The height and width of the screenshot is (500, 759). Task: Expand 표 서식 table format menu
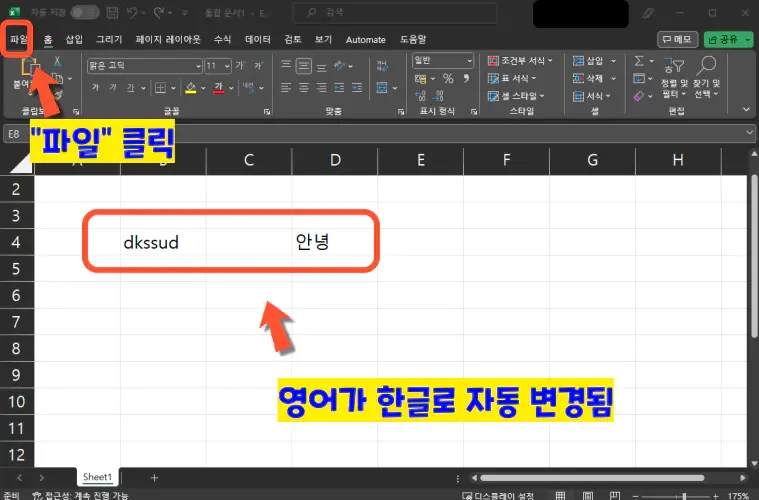[512, 78]
